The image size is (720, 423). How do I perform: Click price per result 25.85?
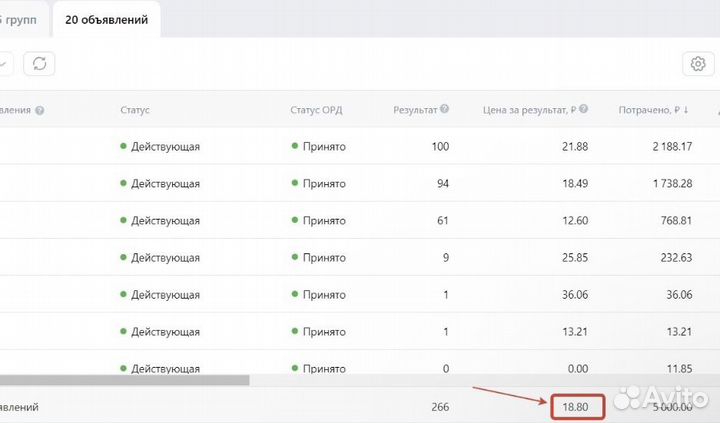tap(575, 258)
